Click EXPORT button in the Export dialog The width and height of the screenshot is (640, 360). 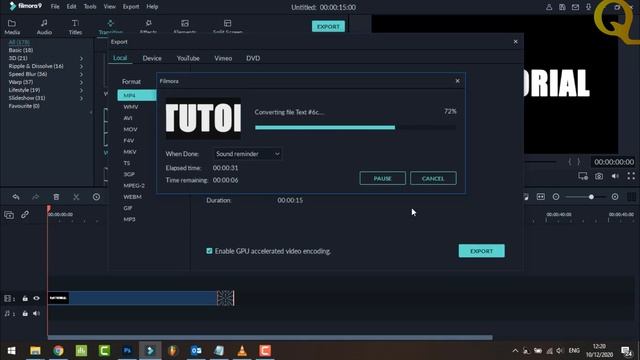pos(482,251)
